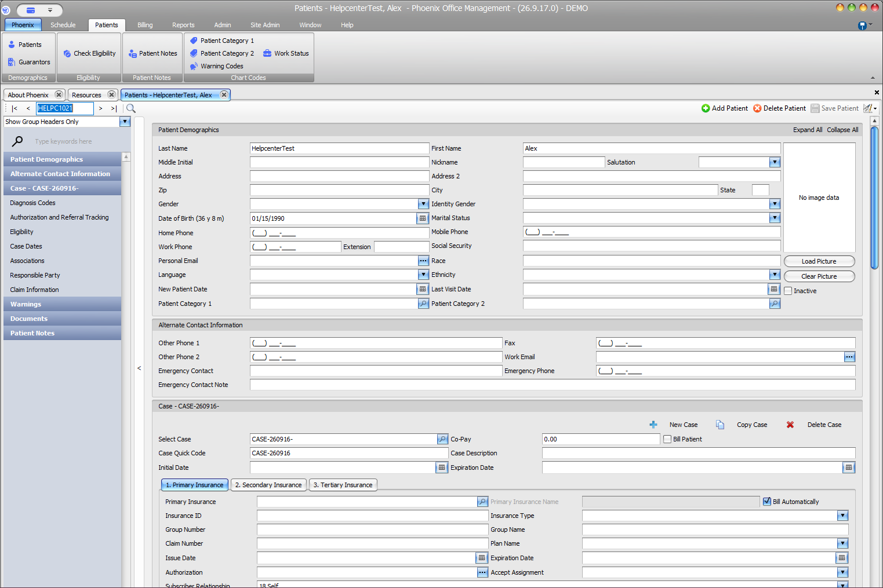
Task: Toggle the Inactive checkbox
Action: pyautogui.click(x=788, y=291)
